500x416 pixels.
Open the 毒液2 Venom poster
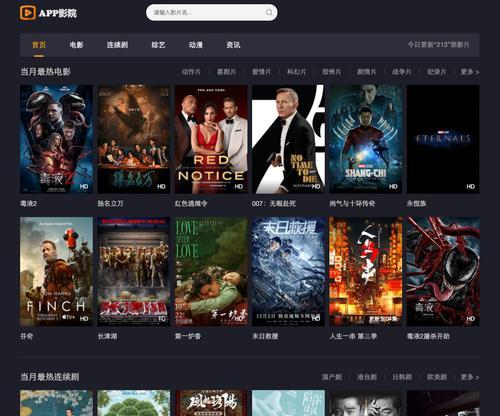pyautogui.click(x=56, y=139)
